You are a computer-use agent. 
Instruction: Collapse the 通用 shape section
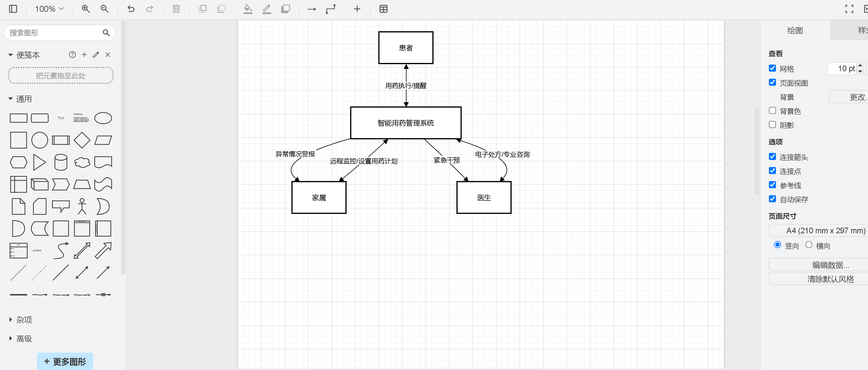pyautogui.click(x=23, y=99)
